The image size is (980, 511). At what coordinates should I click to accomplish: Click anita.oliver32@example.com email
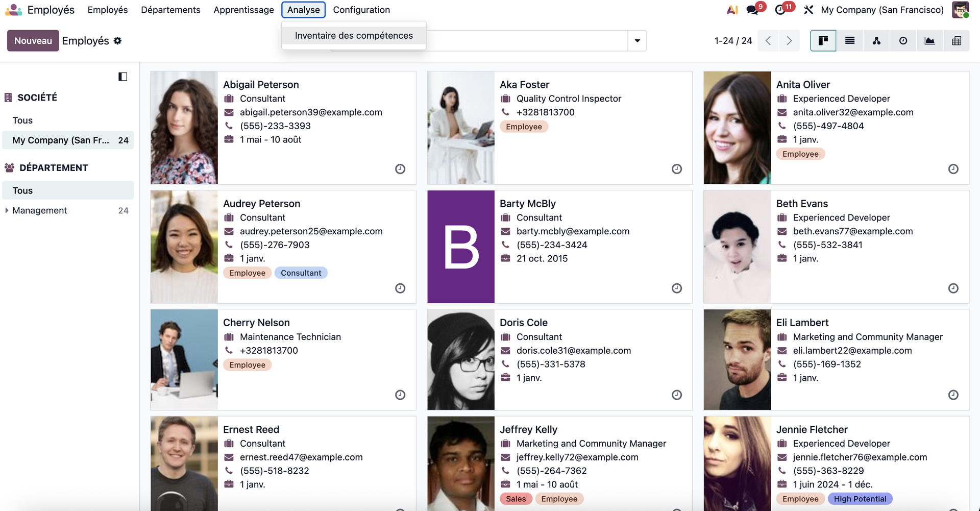[853, 112]
